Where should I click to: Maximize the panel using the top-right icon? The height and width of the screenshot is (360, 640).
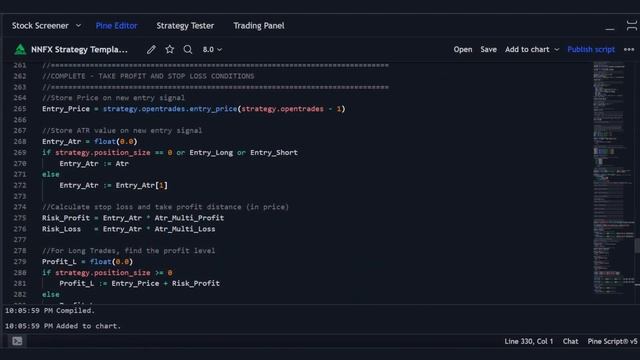pos(631,25)
